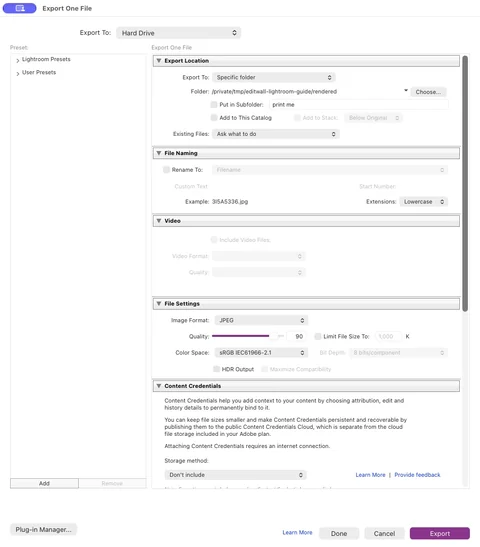
Task: Click the JPEG Quality slider
Action: pyautogui.click(x=248, y=336)
